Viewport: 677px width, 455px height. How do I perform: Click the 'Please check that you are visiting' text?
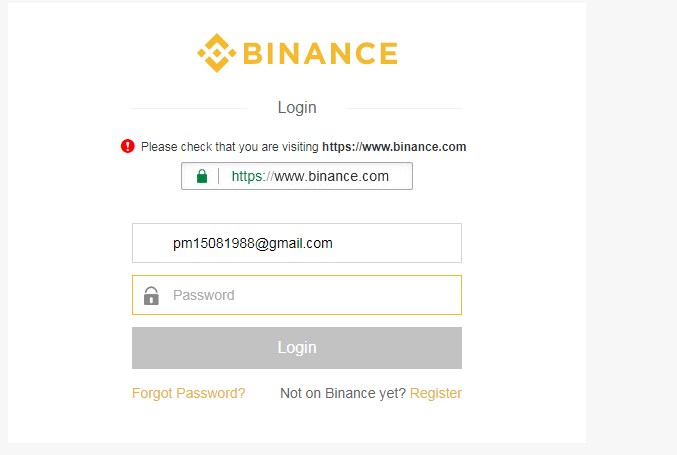tap(230, 147)
